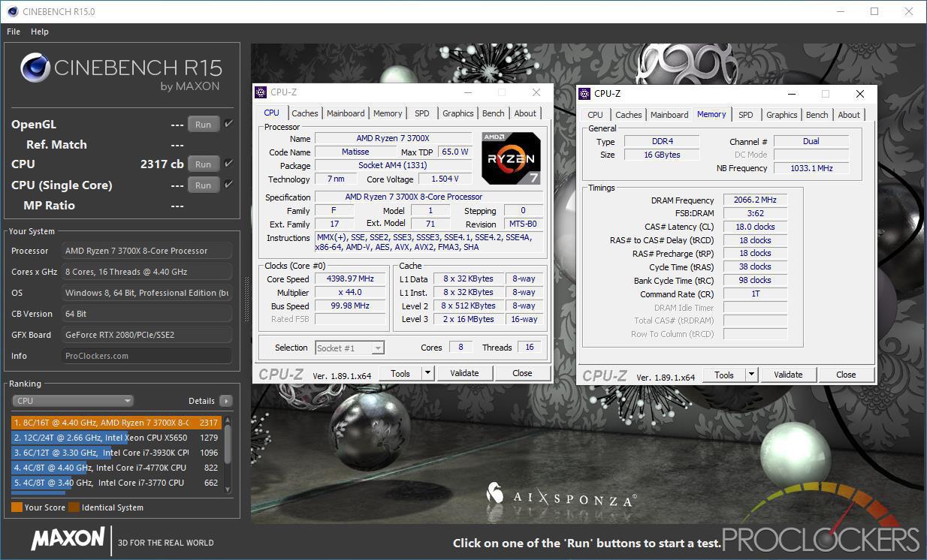Expand Tools dropdown arrow in right CPU-Z
927x560 pixels.
pyautogui.click(x=751, y=375)
